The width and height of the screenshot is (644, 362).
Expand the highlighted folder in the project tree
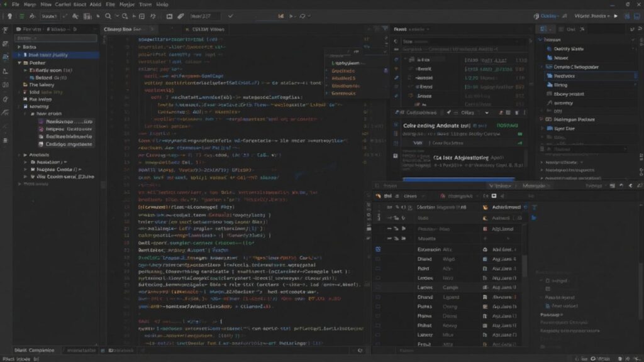coord(19,55)
